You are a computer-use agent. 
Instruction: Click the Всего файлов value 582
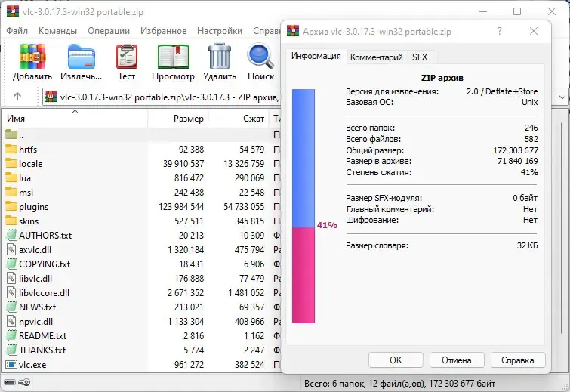click(x=531, y=139)
